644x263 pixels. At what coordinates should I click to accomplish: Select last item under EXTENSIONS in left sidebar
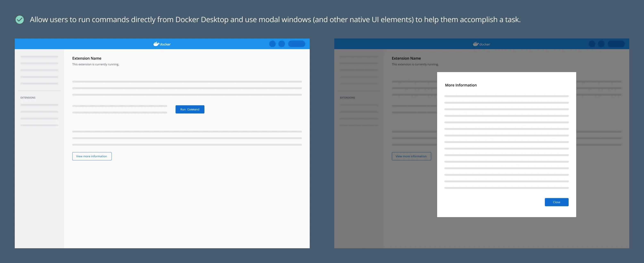pos(39,125)
